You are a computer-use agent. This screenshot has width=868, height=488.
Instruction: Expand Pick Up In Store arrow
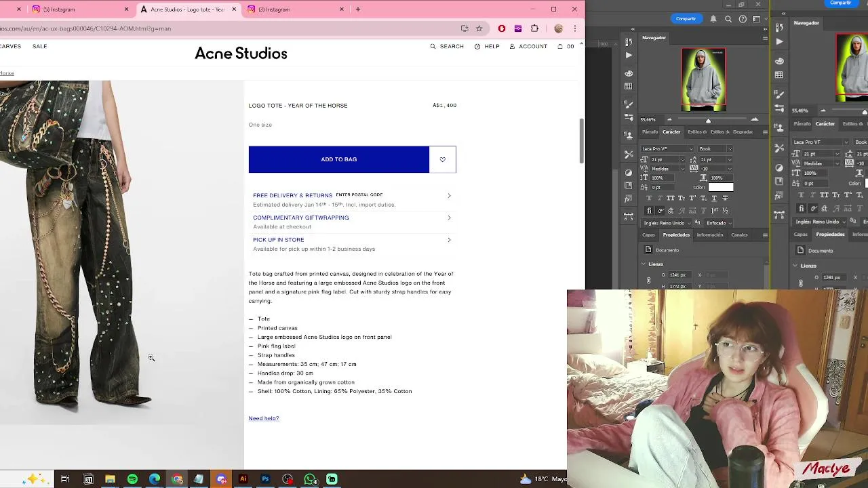pos(449,240)
